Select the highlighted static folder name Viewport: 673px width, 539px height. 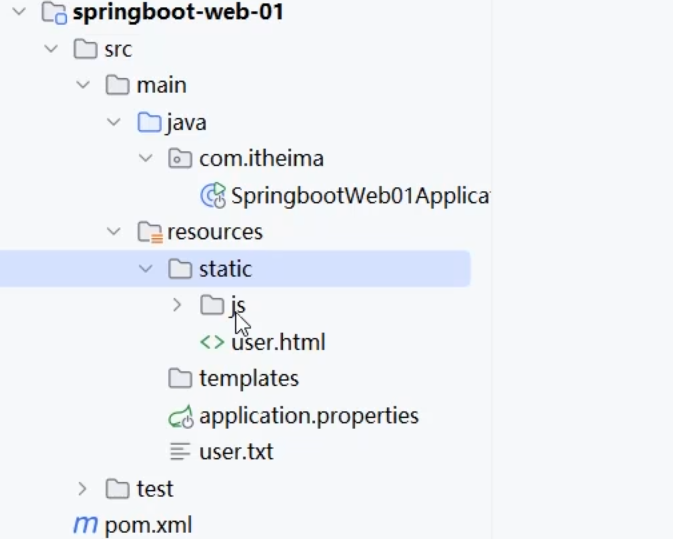[225, 269]
